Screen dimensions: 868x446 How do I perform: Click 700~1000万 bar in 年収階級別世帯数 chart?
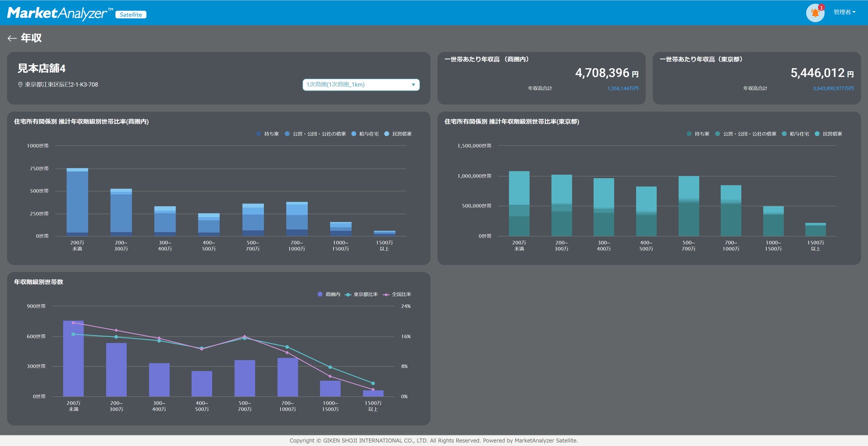coord(288,377)
